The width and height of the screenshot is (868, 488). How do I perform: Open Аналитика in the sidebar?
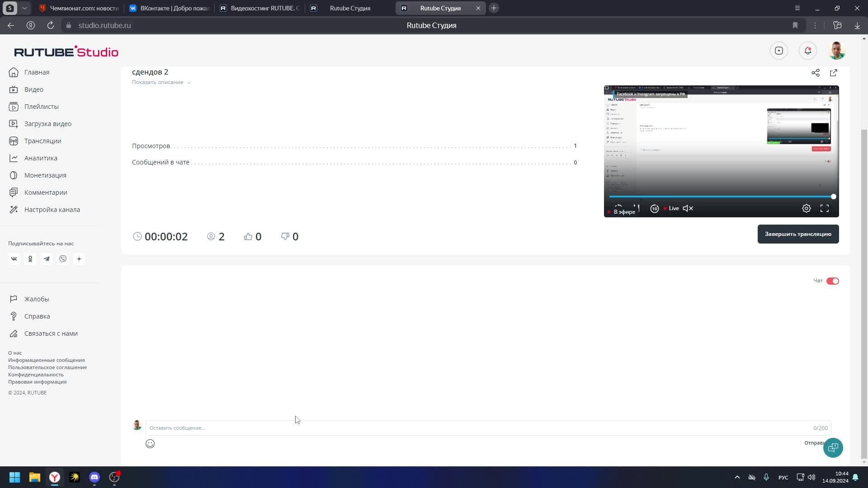[x=41, y=158]
